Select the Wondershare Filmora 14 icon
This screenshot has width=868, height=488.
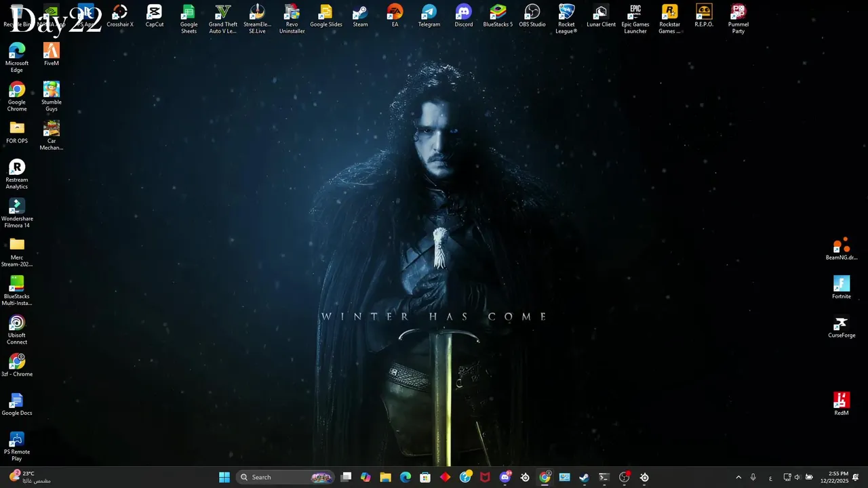(x=17, y=213)
